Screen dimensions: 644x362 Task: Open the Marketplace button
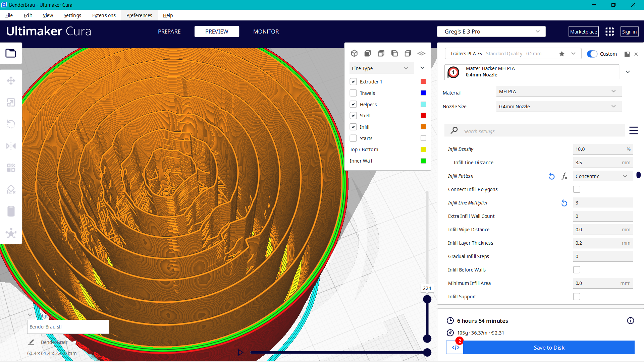(583, 32)
